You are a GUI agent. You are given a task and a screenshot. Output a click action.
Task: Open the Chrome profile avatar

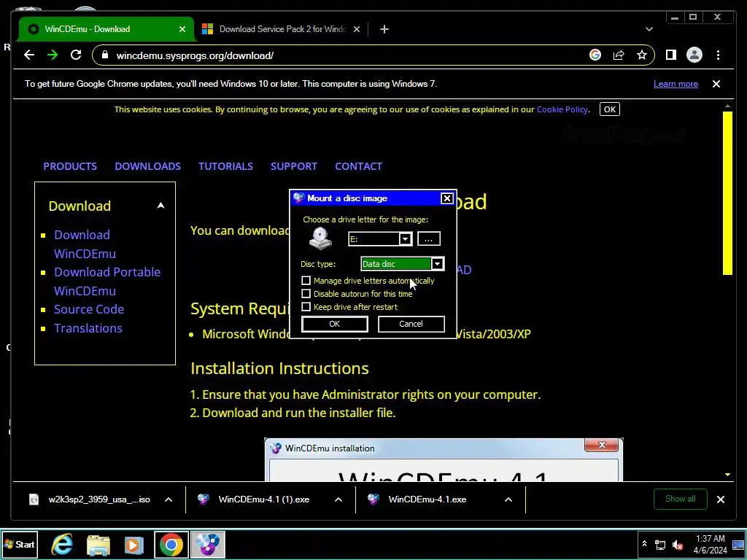[x=694, y=55]
